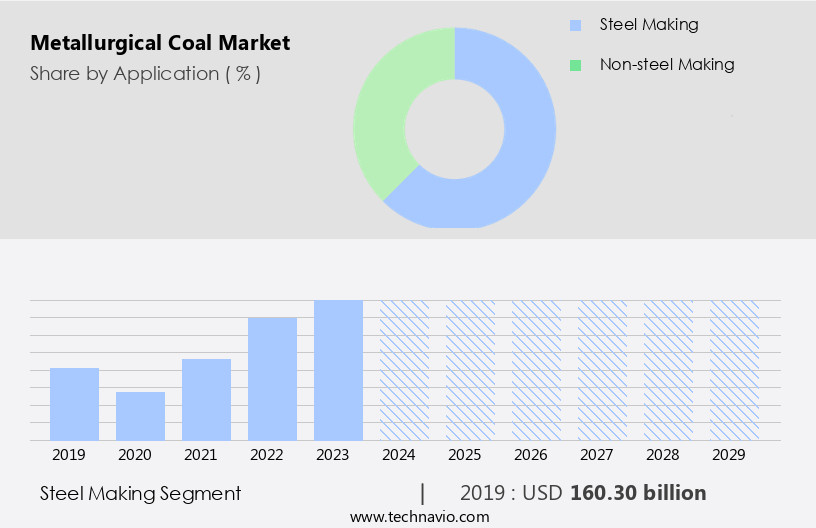
Task: Select the 2020 bar in the chart
Action: (140, 416)
